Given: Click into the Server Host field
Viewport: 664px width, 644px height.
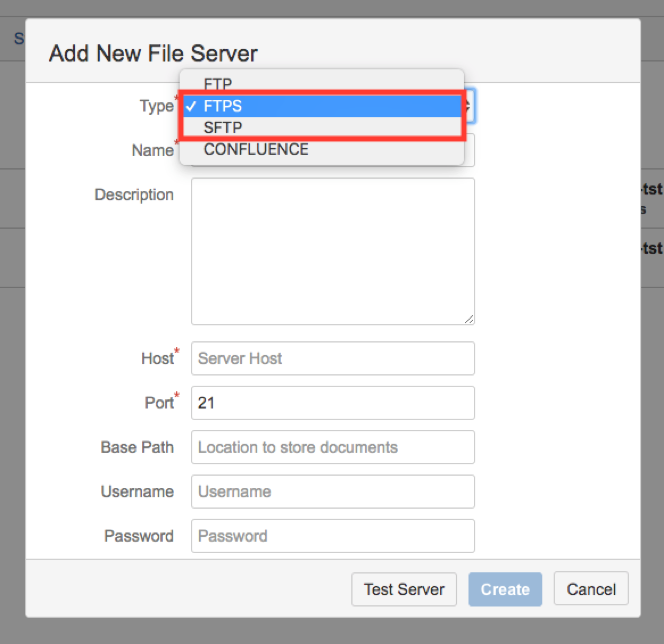Looking at the screenshot, I should [332, 358].
